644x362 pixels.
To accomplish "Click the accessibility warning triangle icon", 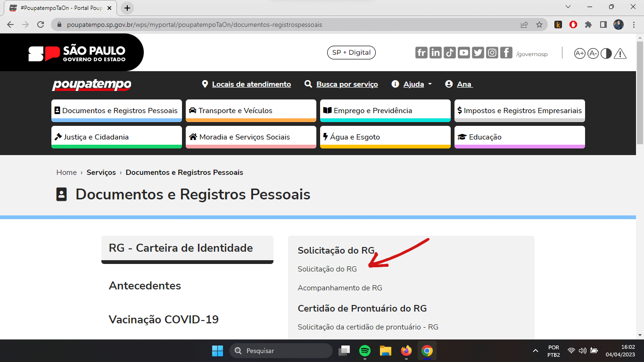I will [x=620, y=53].
